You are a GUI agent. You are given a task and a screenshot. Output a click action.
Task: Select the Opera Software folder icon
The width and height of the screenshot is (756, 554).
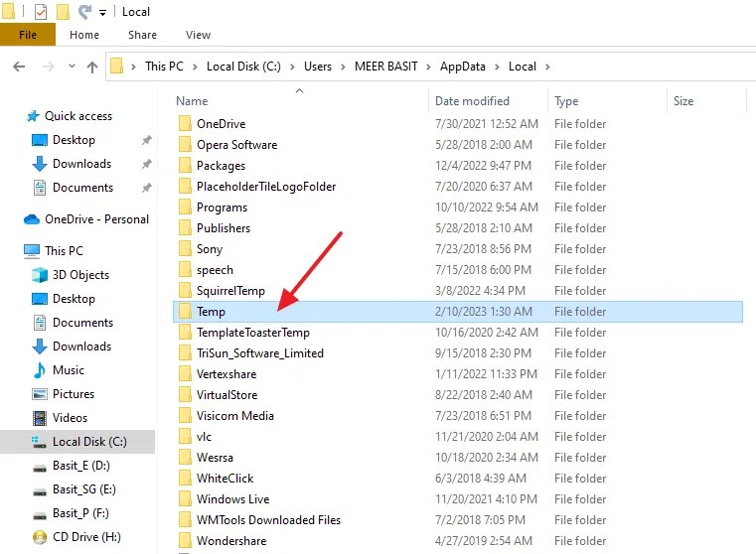pos(185,145)
